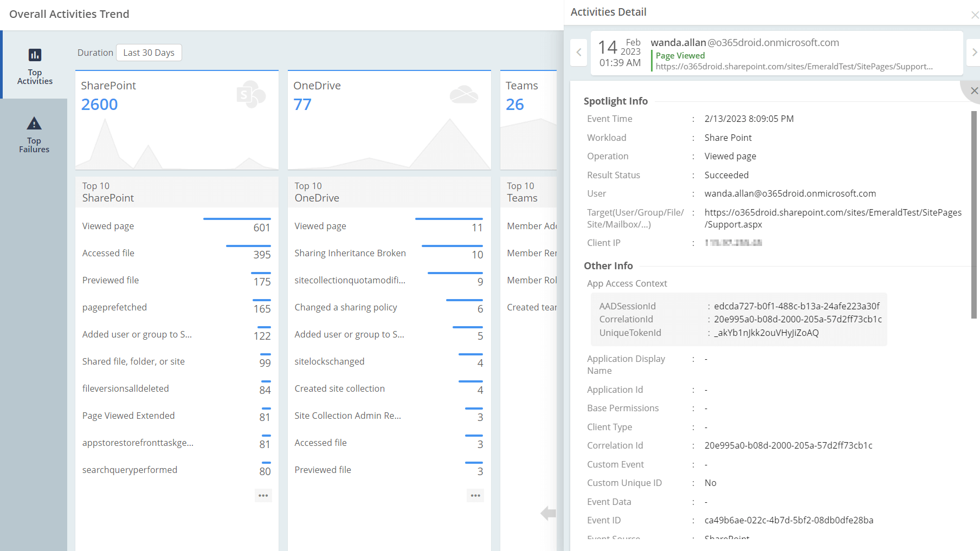Click the SharePoint logo on the SharePoint card
This screenshot has width=980, height=551.
tap(250, 94)
